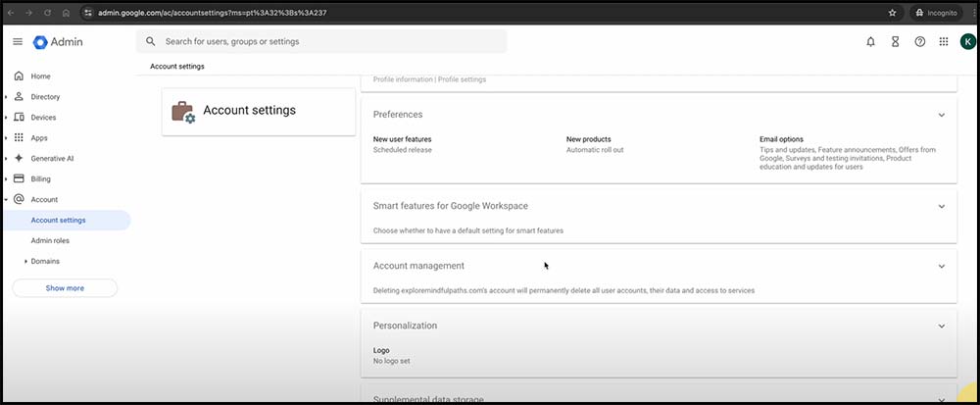
Task: Click the Show more button
Action: pos(65,288)
